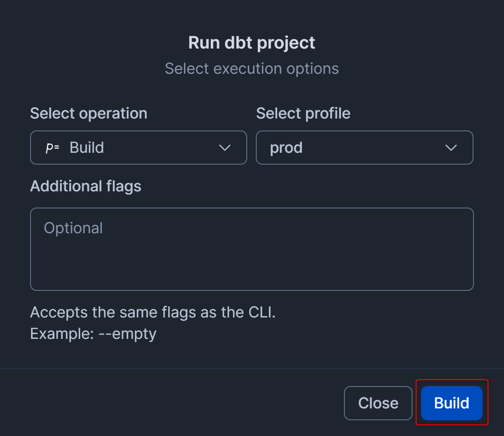504x436 pixels.
Task: Expand the Select profile dropdown chevron
Action: (x=451, y=148)
